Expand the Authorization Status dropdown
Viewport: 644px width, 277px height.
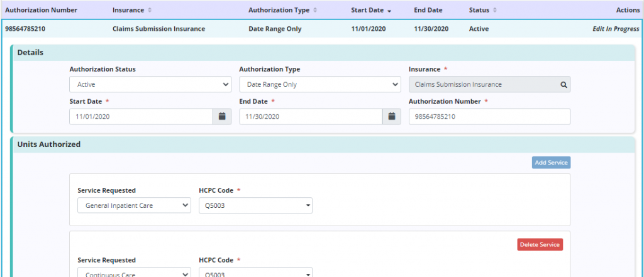(150, 84)
